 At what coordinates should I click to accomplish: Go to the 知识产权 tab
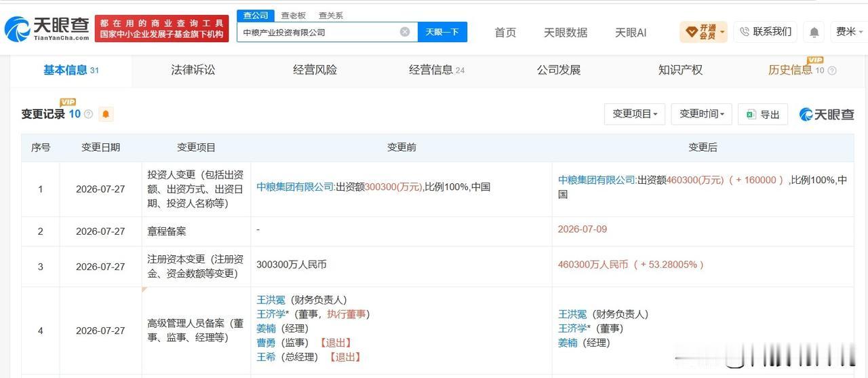(680, 70)
